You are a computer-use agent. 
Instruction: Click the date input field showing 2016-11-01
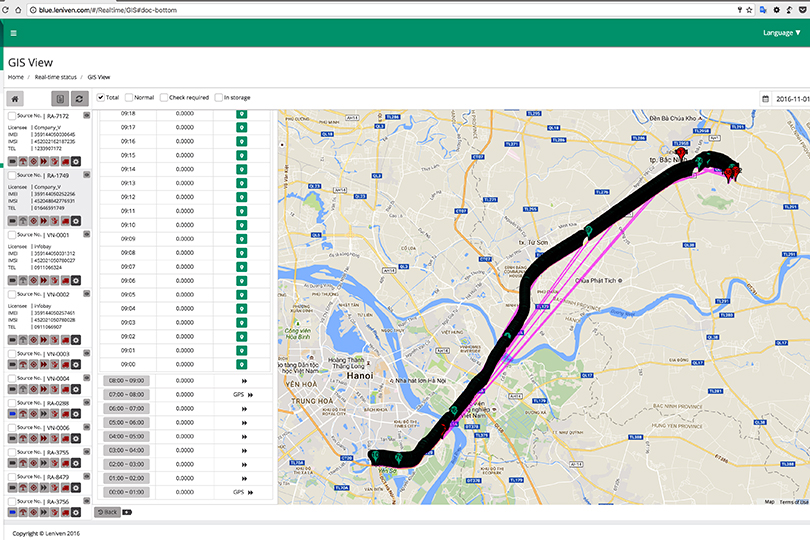click(x=791, y=99)
